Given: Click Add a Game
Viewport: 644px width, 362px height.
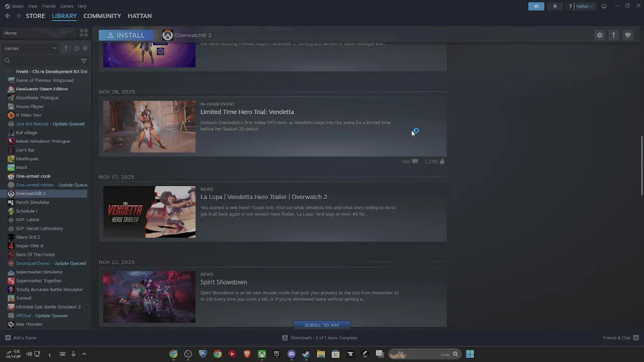Looking at the screenshot, I should [x=21, y=338].
